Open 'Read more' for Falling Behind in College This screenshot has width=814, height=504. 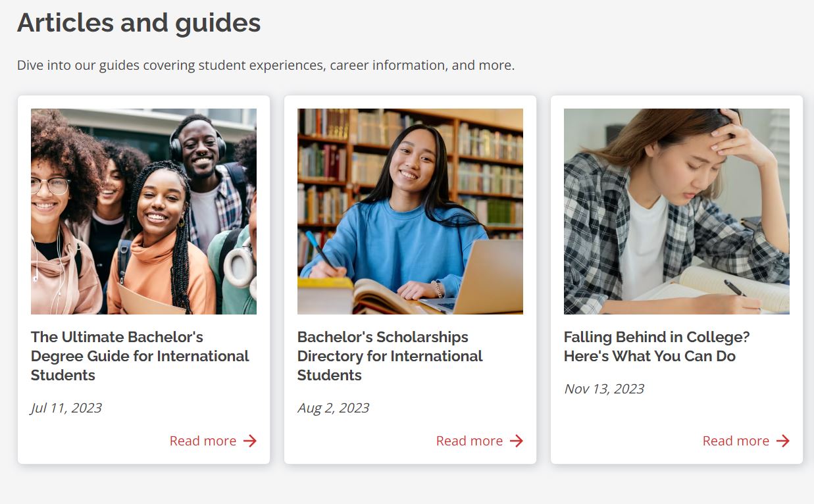pyautogui.click(x=736, y=441)
